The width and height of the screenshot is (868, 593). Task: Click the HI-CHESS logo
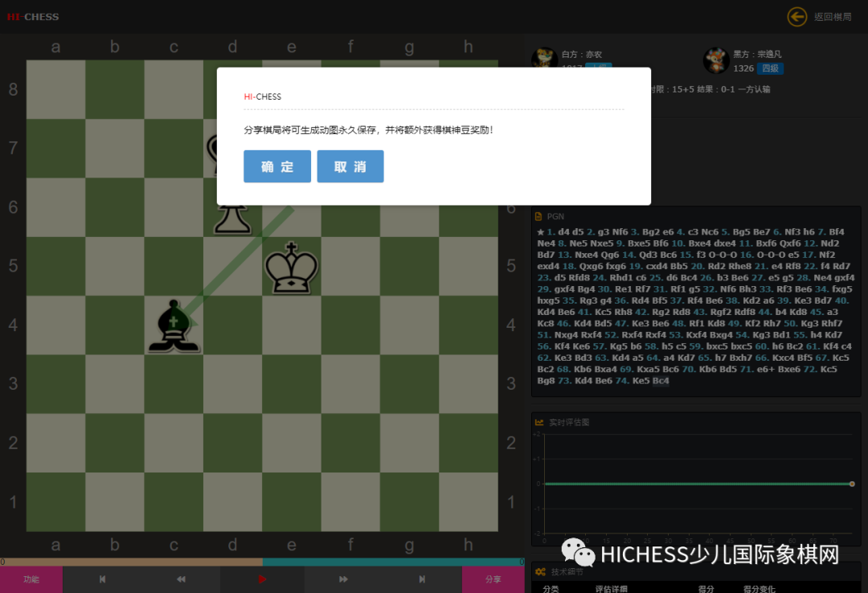pyautogui.click(x=33, y=16)
